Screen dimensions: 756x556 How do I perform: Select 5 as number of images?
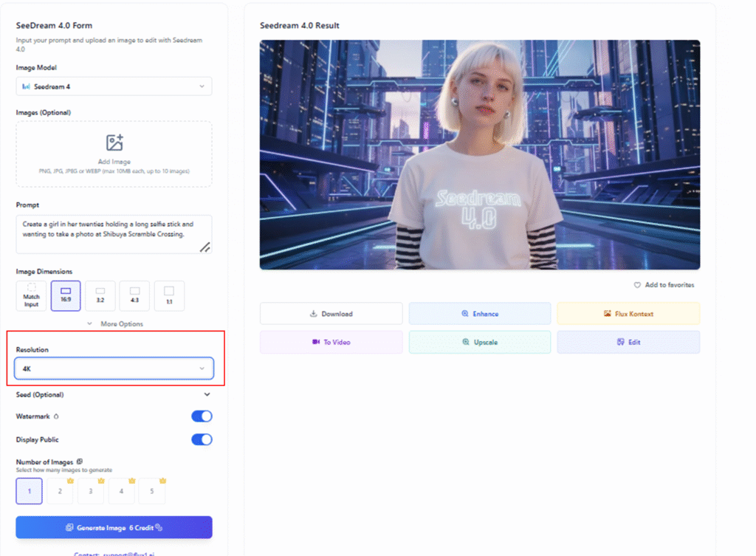[x=152, y=491]
